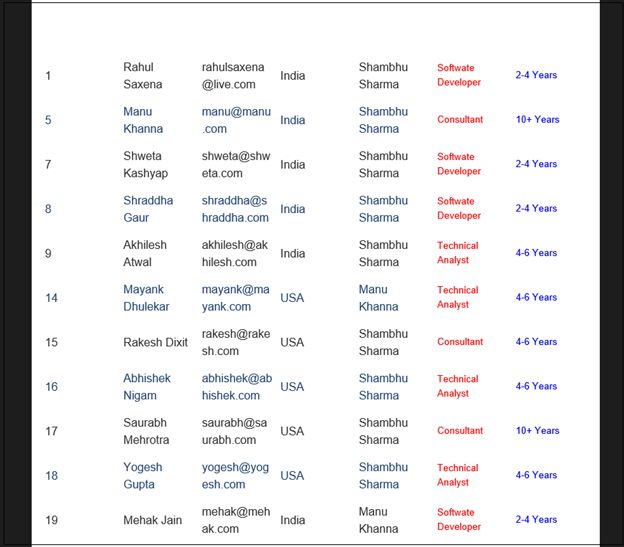Select the Rakesh Dixit name cell
The image size is (624, 547).
coord(155,342)
